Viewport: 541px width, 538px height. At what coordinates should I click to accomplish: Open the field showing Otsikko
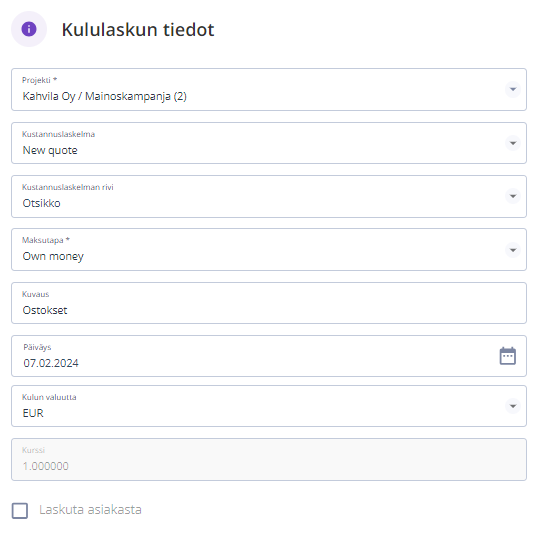click(x=269, y=196)
